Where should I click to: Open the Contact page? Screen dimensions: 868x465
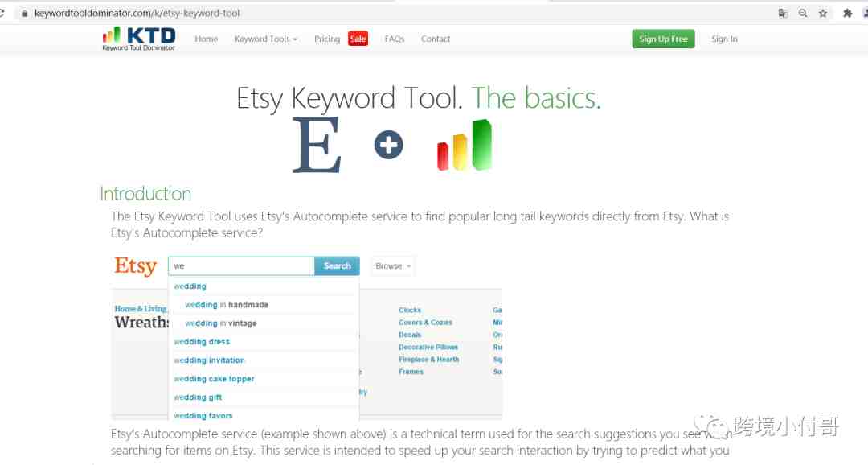(x=436, y=39)
